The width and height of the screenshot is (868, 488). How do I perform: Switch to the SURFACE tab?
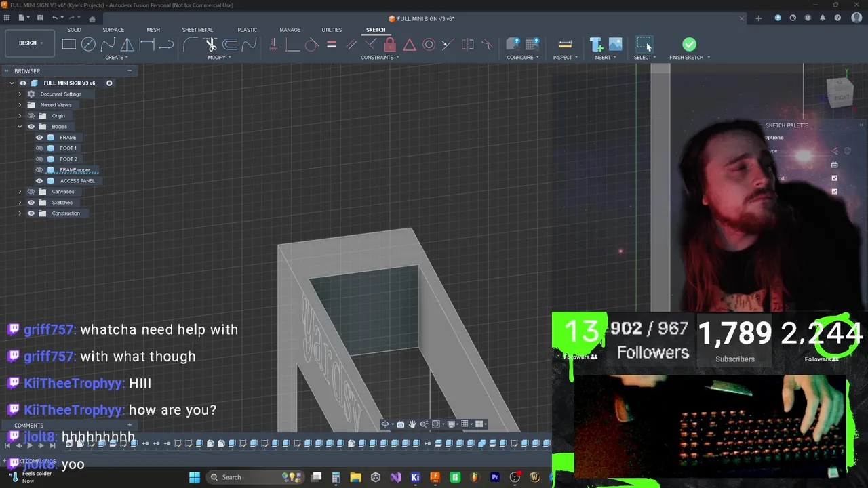(113, 30)
